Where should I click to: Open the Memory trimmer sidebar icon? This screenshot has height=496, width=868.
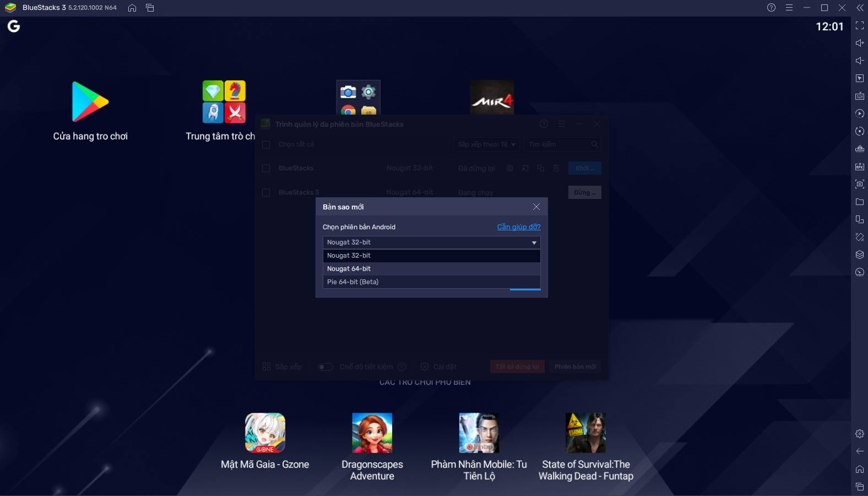tap(860, 149)
